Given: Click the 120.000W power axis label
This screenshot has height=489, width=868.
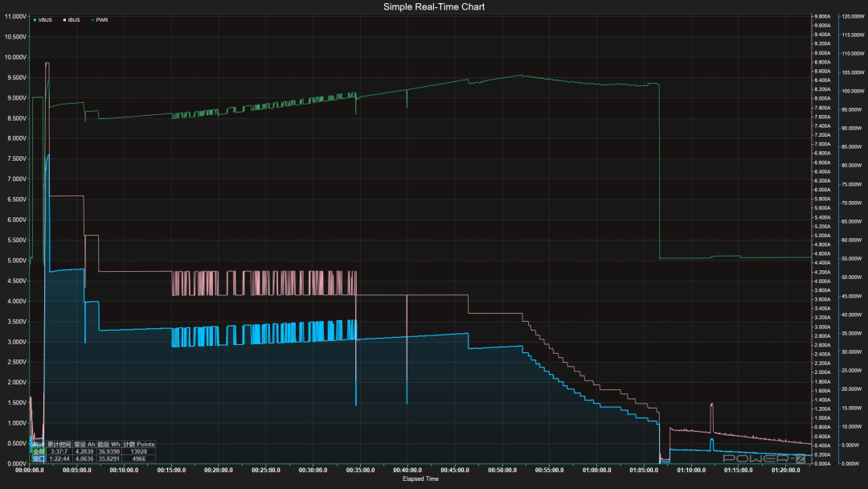Looking at the screenshot, I should 853,17.
